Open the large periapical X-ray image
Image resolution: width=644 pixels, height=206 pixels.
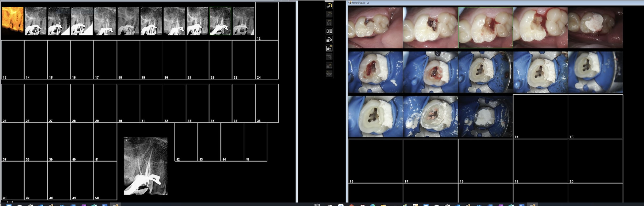(x=146, y=166)
